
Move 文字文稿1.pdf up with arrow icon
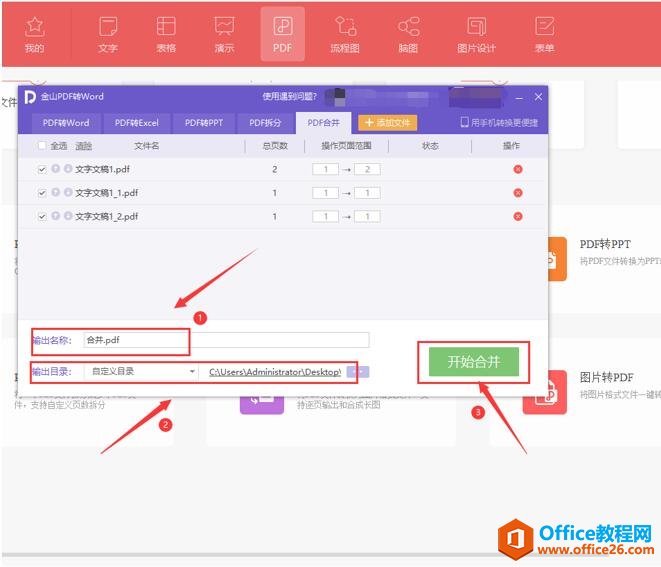(56, 169)
